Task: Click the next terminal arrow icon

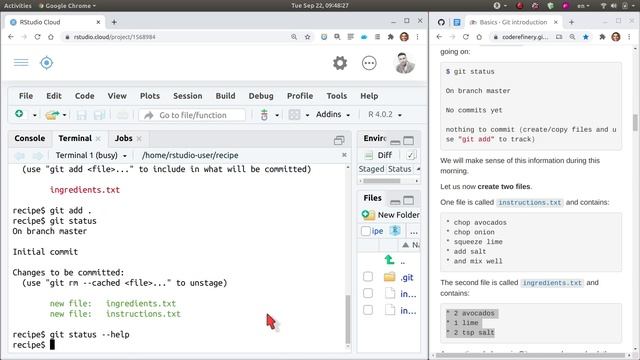Action: pos(38,156)
